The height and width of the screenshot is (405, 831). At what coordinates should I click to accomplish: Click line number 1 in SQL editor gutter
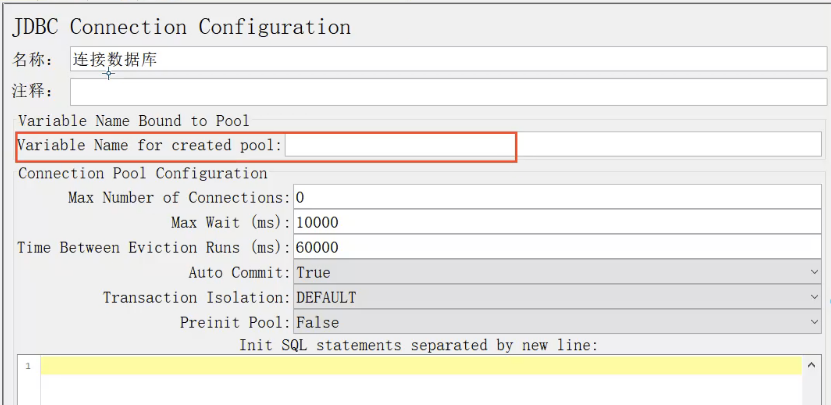coord(28,367)
